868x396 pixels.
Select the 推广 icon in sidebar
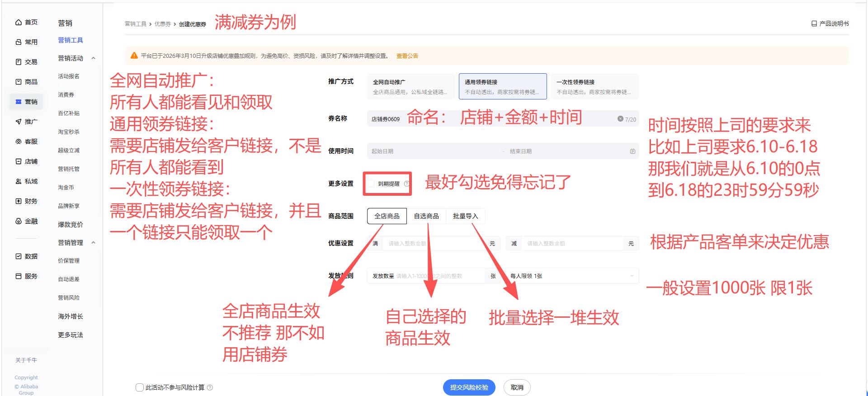19,122
